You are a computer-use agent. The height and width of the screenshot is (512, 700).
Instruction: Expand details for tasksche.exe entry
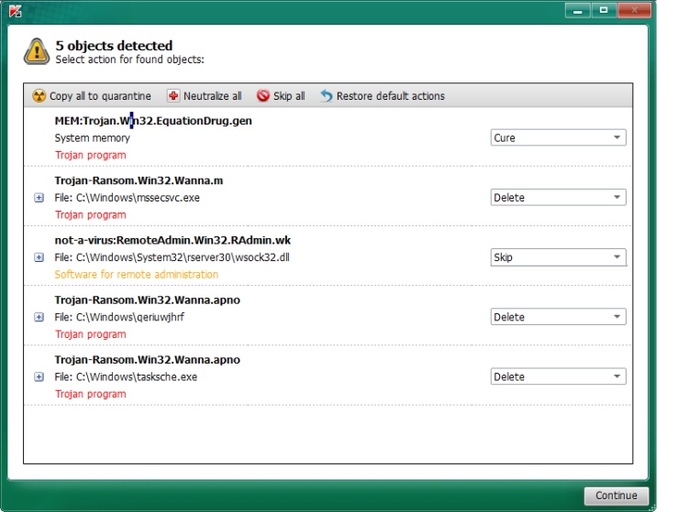click(x=39, y=377)
